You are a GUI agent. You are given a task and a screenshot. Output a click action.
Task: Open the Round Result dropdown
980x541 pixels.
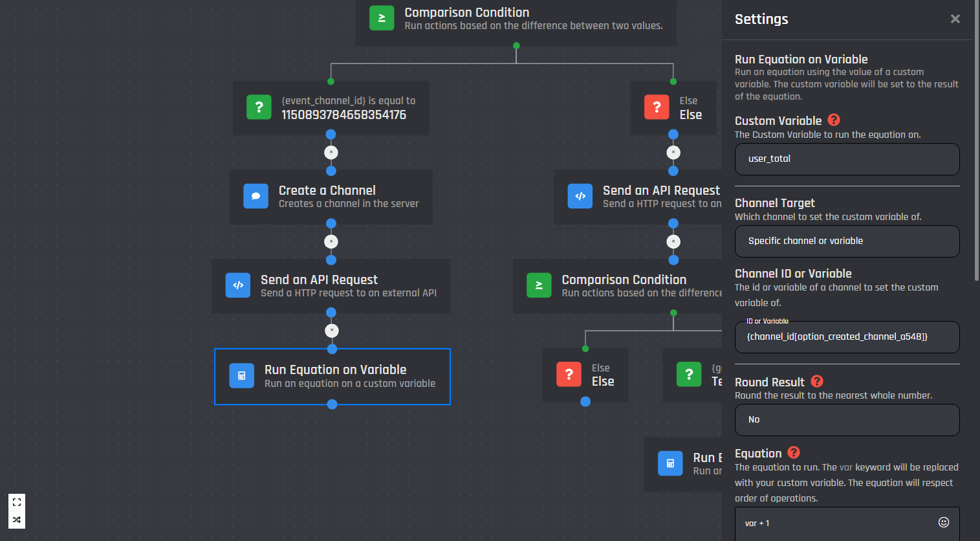[846, 420]
